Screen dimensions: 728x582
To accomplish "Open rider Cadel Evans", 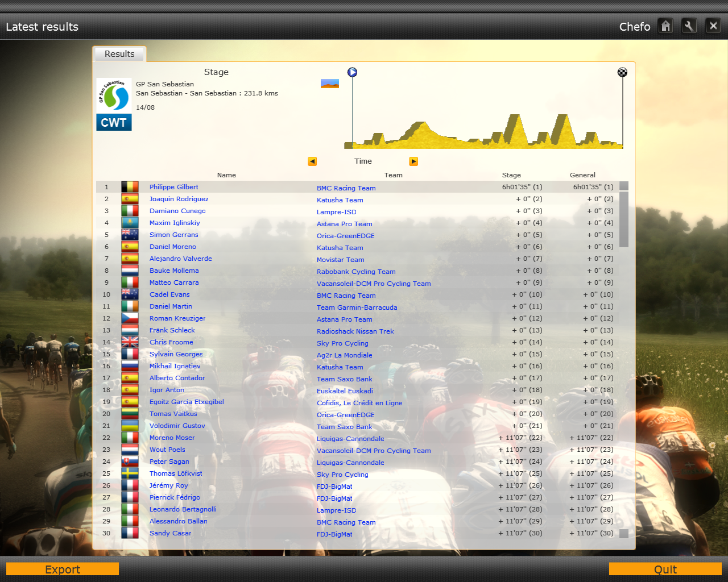I will click(x=169, y=294).
